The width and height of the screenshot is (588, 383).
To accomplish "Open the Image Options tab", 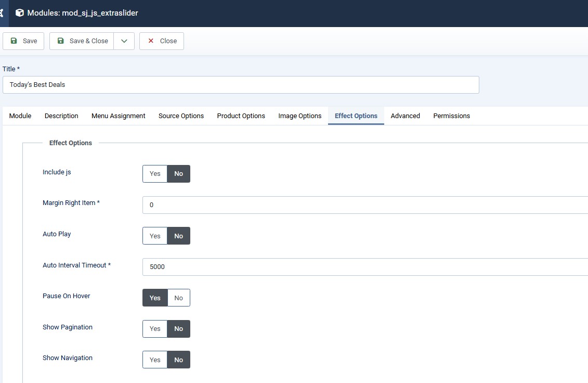I will [x=300, y=116].
